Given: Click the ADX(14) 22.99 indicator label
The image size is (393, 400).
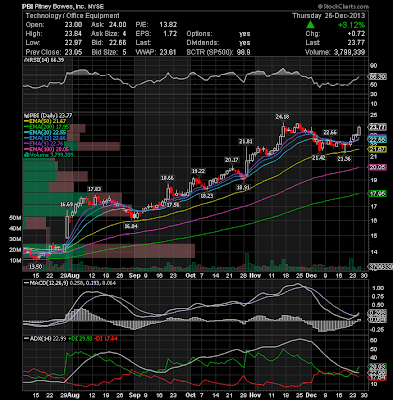Looking at the screenshot, I should [x=46, y=339].
